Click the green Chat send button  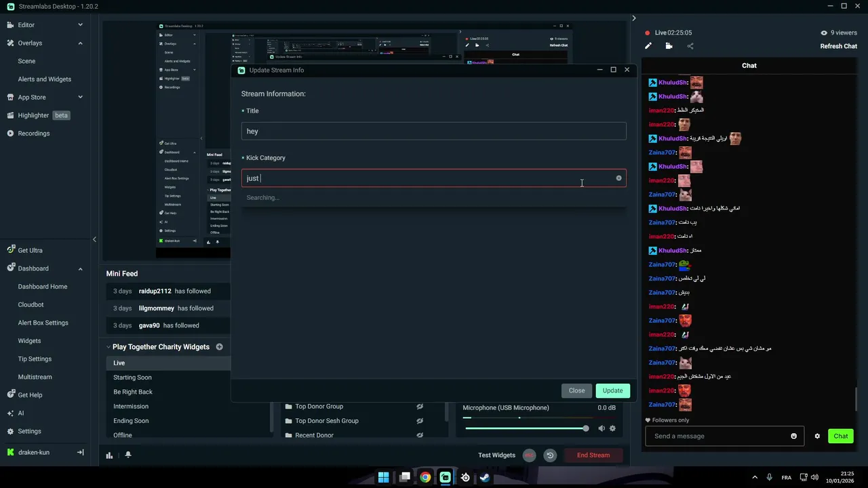click(841, 436)
